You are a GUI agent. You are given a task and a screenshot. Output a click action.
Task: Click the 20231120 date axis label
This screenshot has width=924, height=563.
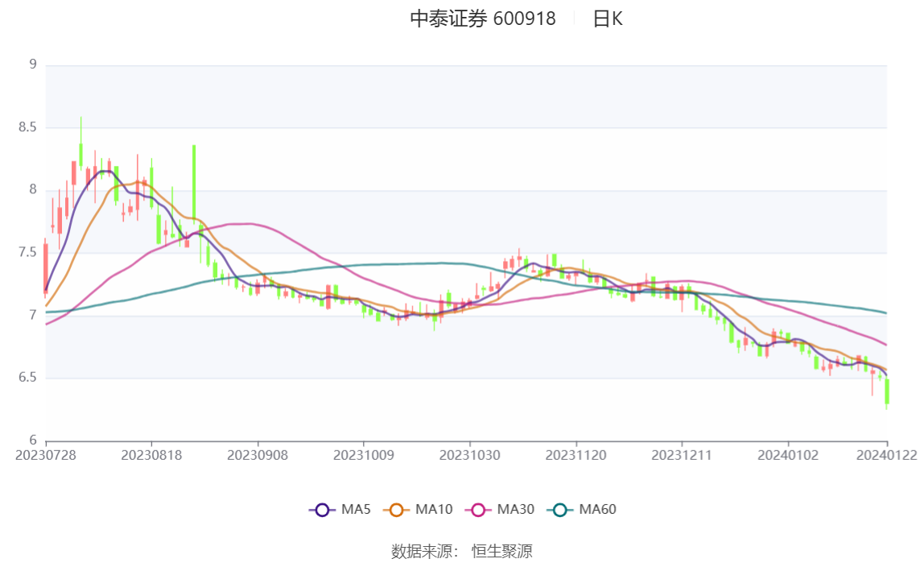click(575, 456)
